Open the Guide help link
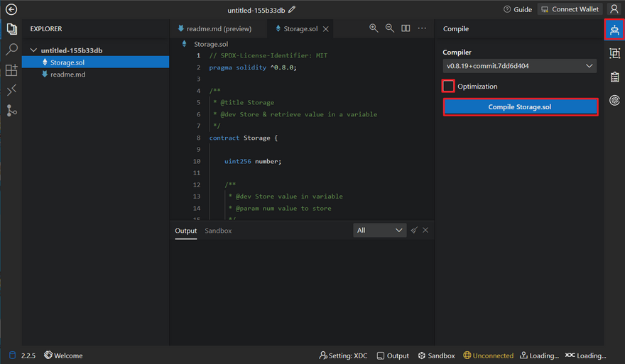The height and width of the screenshot is (364, 625). [x=518, y=9]
